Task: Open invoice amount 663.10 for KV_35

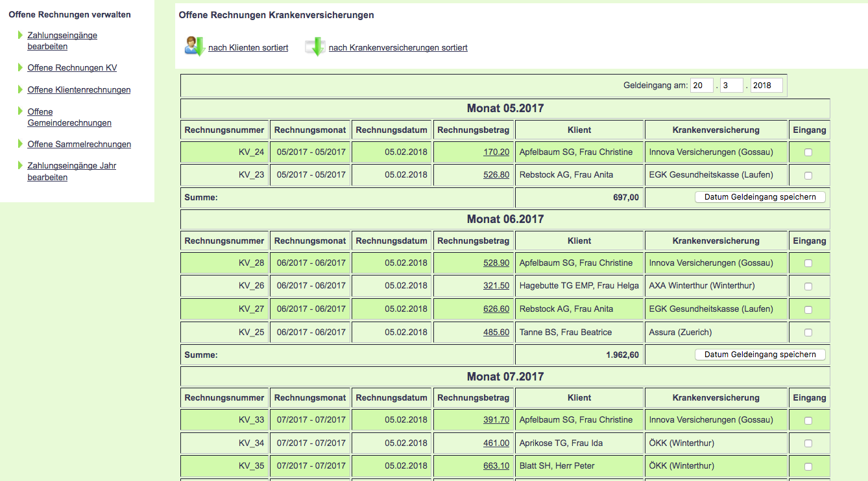Action: 496,466
